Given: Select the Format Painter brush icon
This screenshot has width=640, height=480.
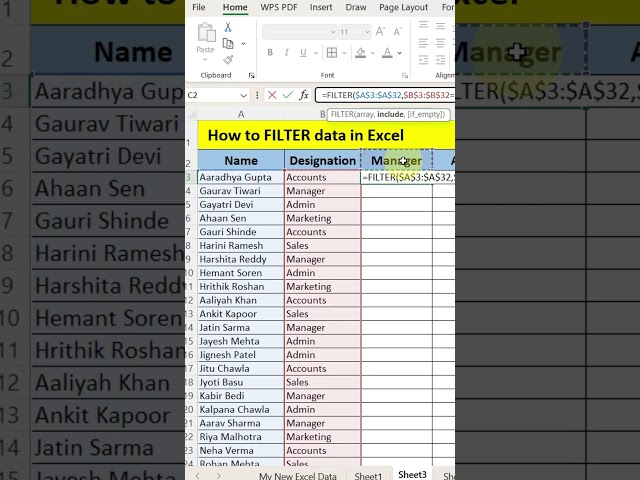Looking at the screenshot, I should point(228,60).
